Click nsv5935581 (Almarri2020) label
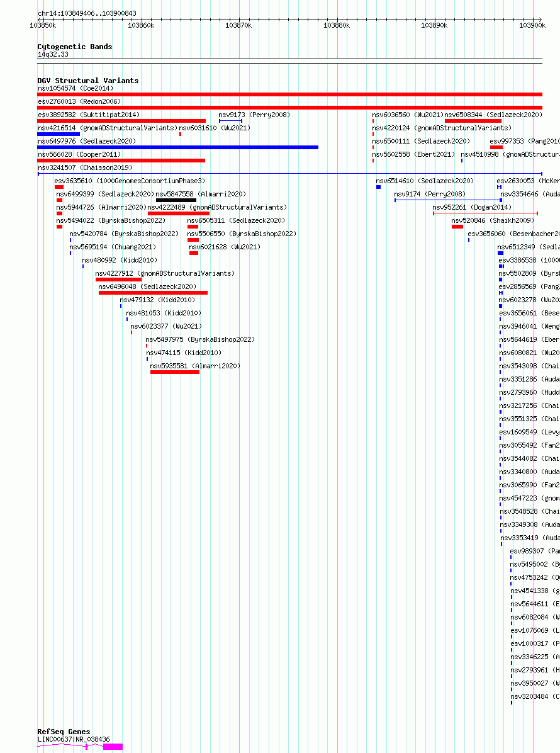Screen dimensions: 560x753 click(195, 365)
